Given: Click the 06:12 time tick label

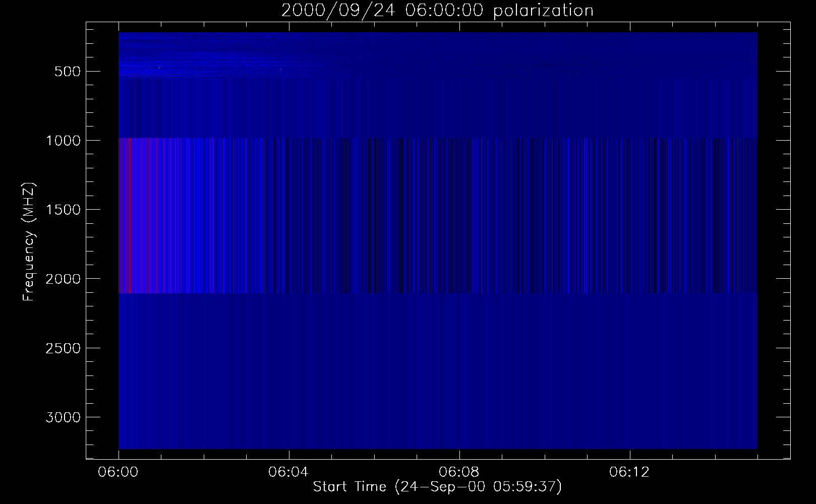Looking at the screenshot, I should pos(630,472).
